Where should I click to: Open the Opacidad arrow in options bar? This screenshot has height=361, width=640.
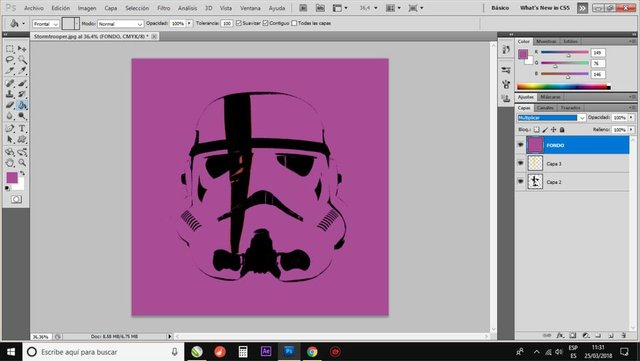(x=189, y=23)
